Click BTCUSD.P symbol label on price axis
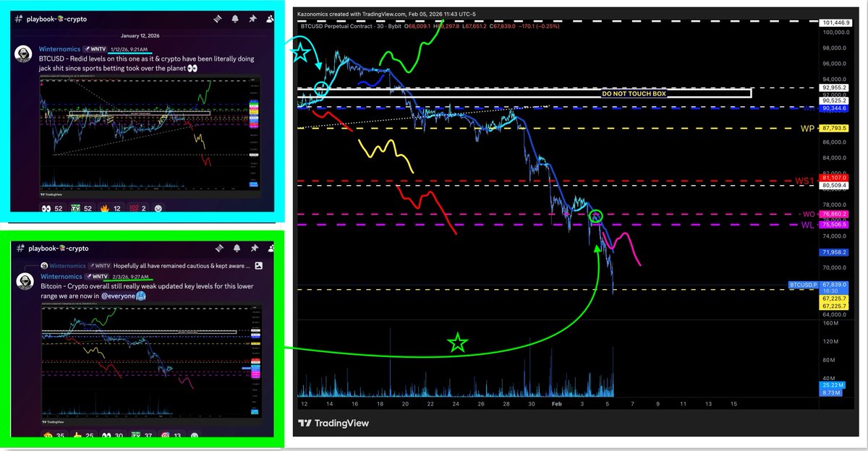The height and width of the screenshot is (451, 868). click(x=804, y=285)
